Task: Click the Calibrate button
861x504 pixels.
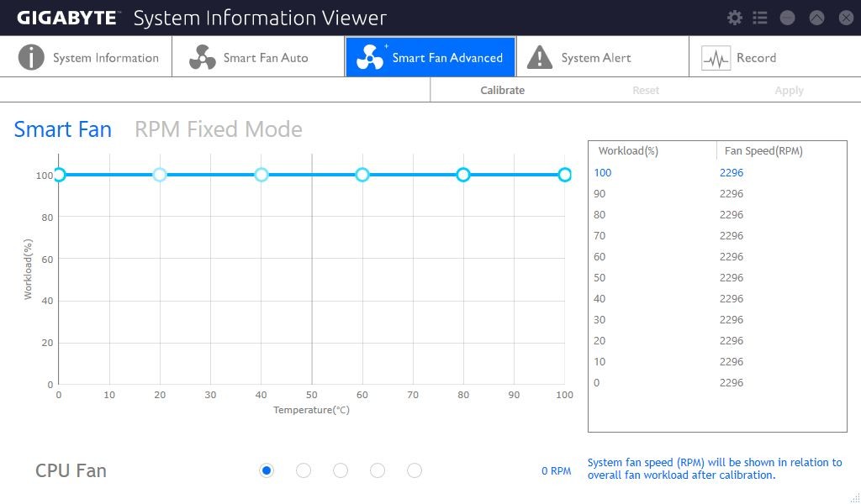Action: coord(503,91)
